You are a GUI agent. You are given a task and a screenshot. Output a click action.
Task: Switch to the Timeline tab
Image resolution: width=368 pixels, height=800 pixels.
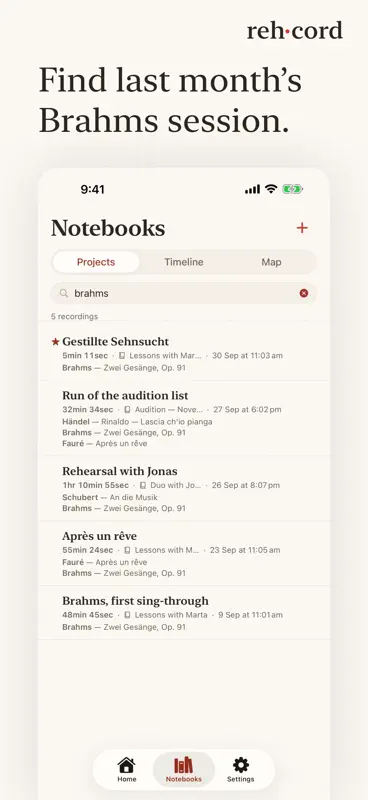point(184,262)
